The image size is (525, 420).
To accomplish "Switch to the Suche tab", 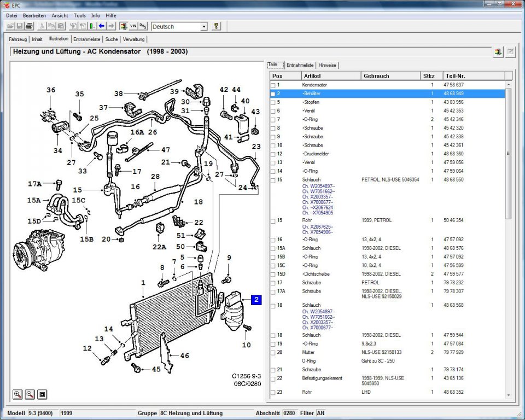I will [112, 39].
